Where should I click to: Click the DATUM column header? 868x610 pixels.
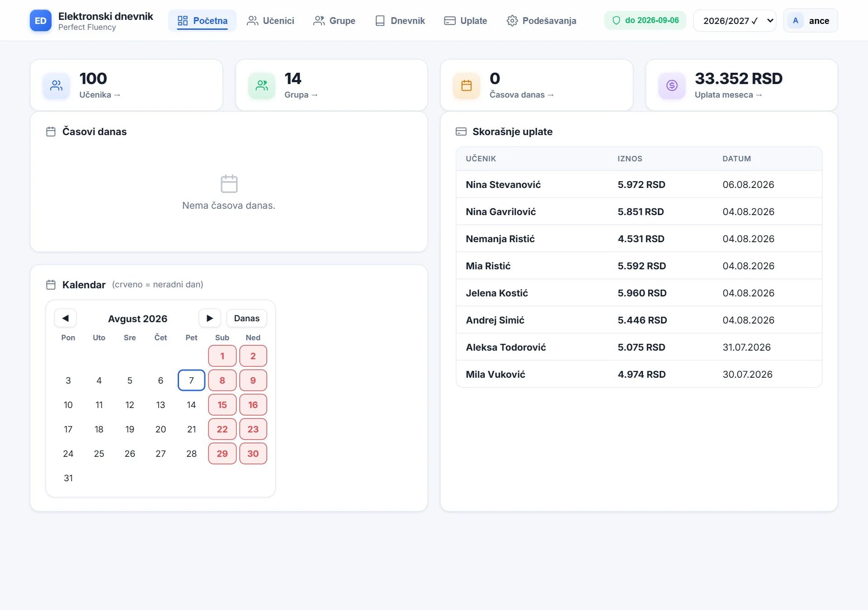point(736,159)
